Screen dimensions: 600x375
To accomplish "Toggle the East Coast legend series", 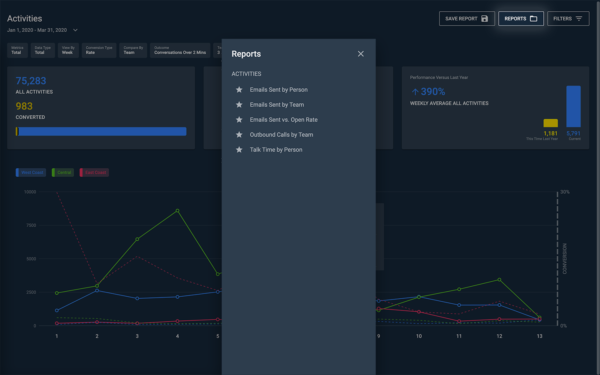I will point(94,173).
